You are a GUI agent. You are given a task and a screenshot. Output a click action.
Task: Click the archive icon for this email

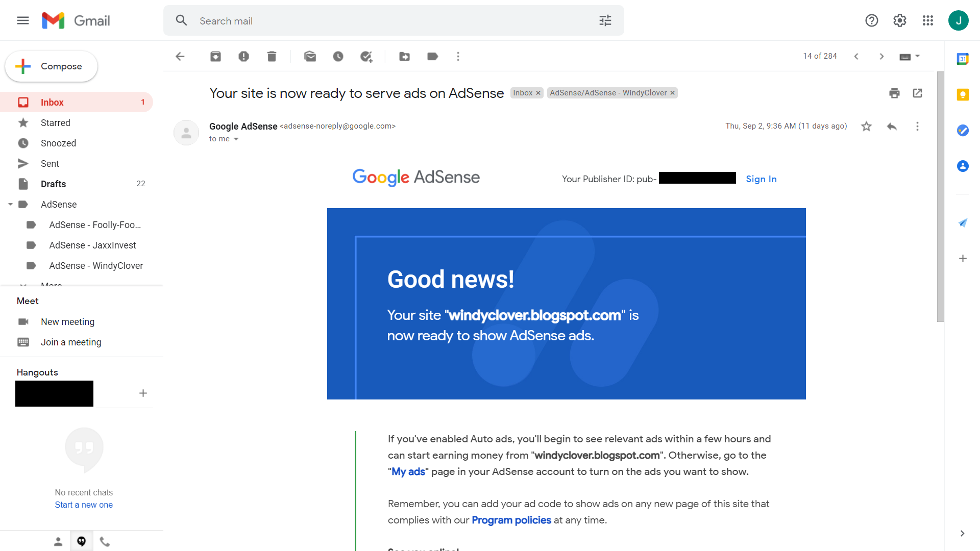coord(215,57)
